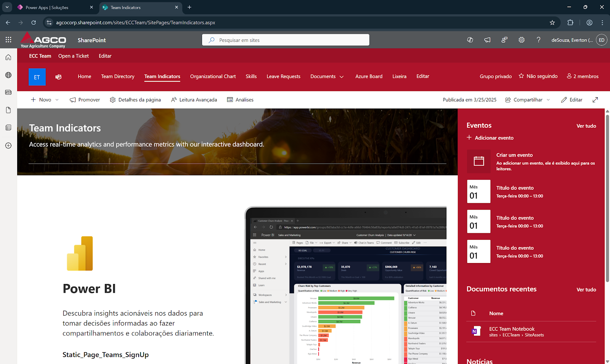Viewport: 610px width, 364px height.
Task: Open Copilot icon in SharePoint header
Action: tap(470, 40)
